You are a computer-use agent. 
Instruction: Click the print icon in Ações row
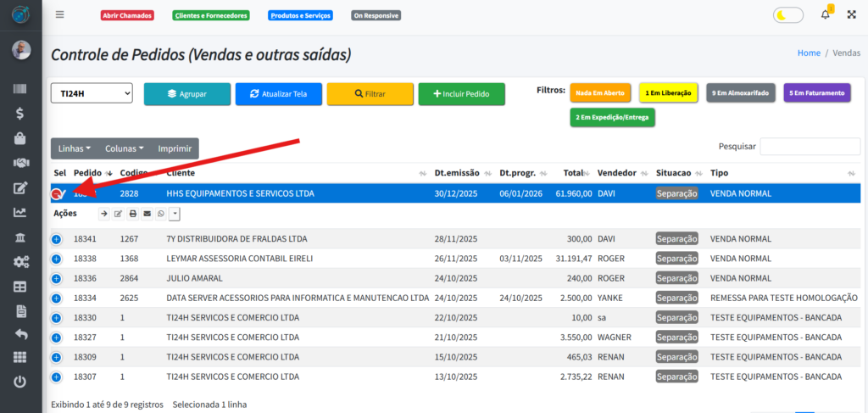tap(133, 214)
